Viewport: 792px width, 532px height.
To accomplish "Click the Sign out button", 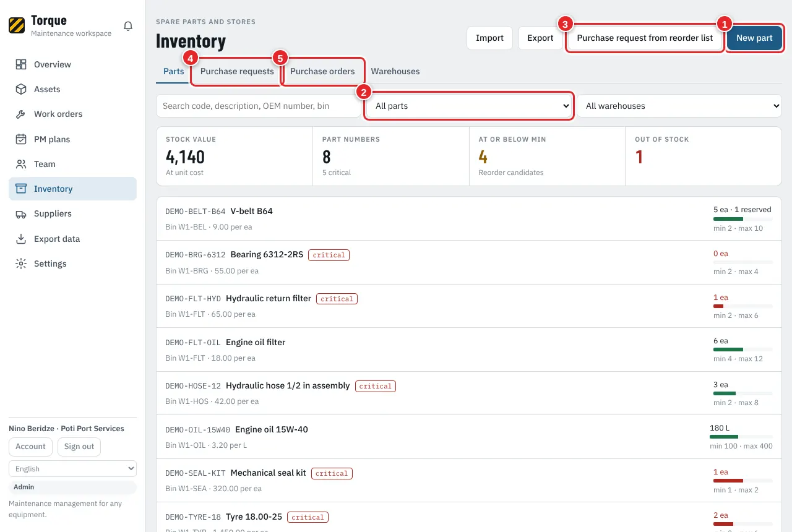I will tap(79, 447).
